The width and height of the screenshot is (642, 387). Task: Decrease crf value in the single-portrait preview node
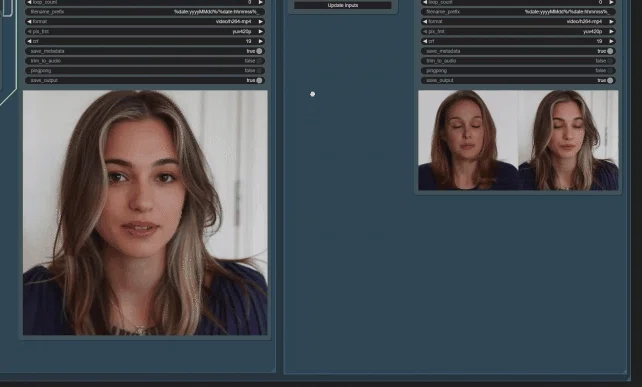pyautogui.click(x=29, y=41)
